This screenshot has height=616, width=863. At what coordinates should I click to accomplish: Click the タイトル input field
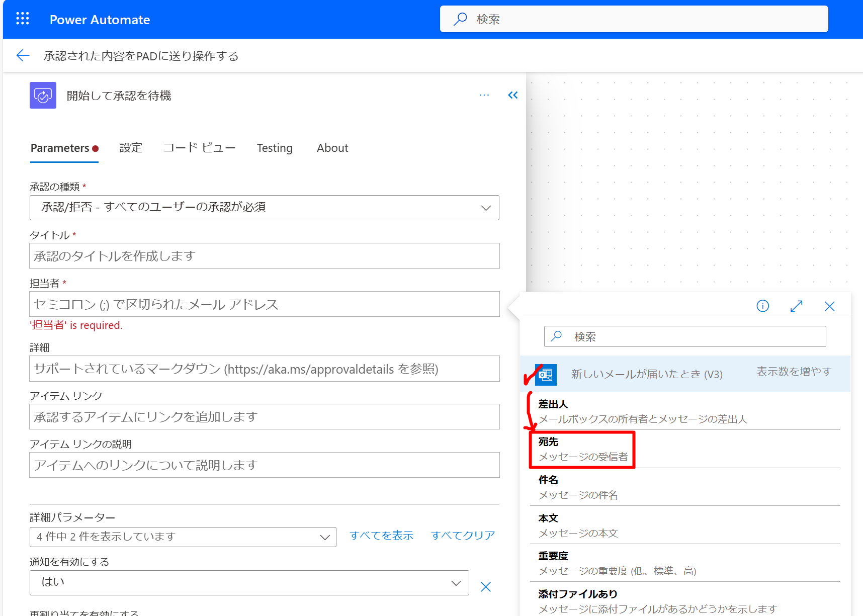click(x=265, y=256)
